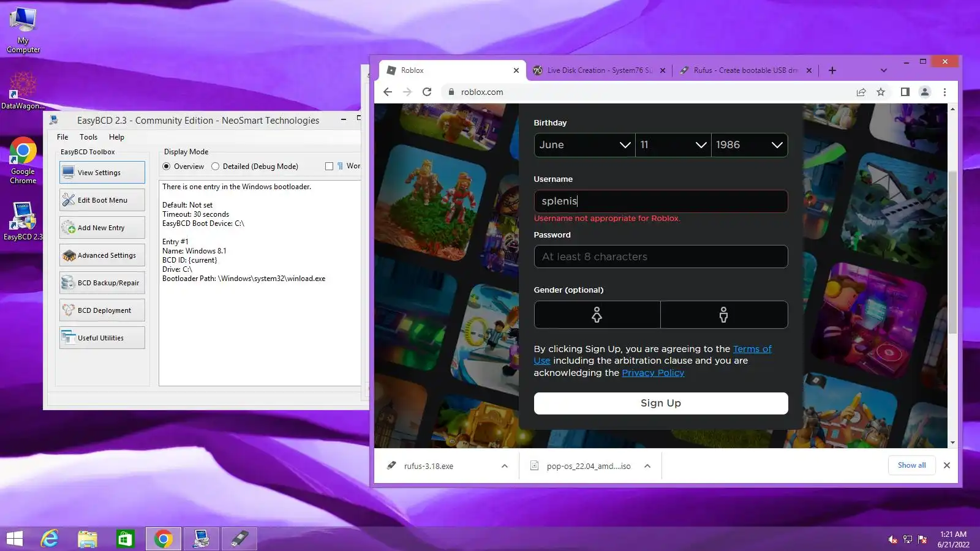Share this page from address bar
Screen dimensions: 980x551
[861, 92]
